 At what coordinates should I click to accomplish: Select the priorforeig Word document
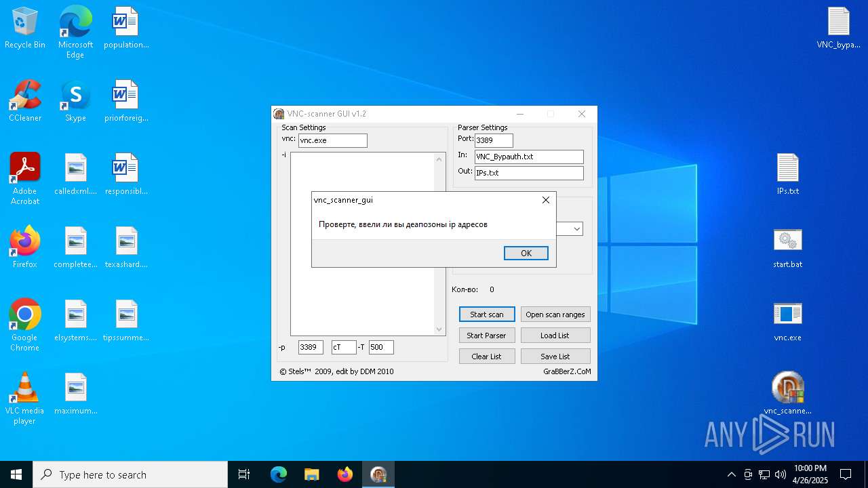[x=126, y=102]
